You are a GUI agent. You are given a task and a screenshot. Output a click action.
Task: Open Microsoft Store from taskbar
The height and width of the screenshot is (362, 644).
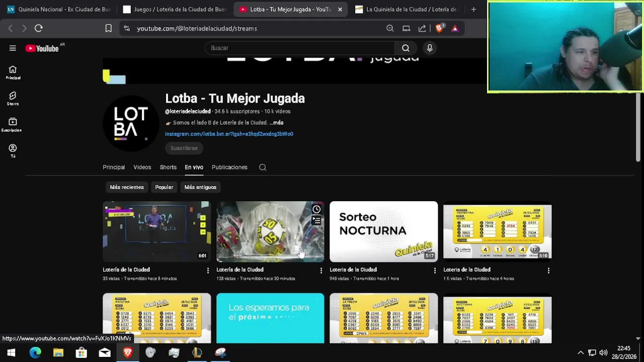click(x=81, y=353)
